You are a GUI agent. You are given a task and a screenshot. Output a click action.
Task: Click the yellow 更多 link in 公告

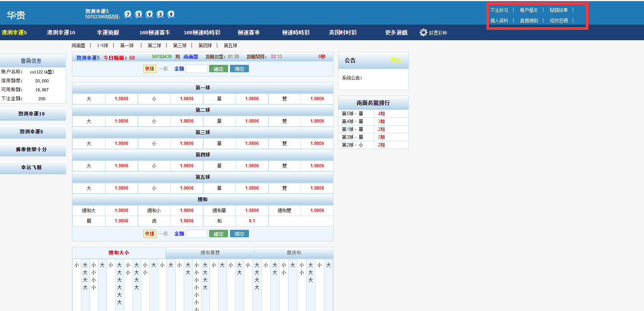(395, 61)
